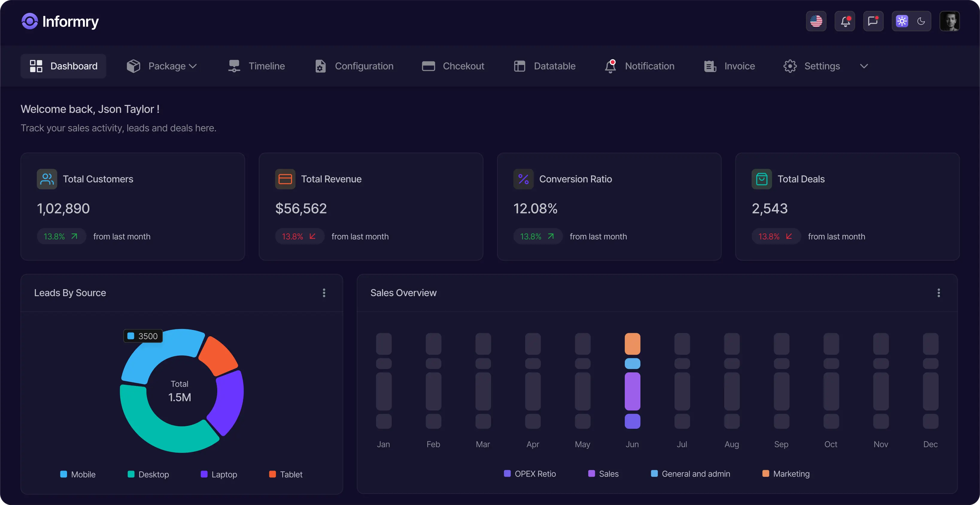Switch to dark mode moon toggle
980x505 pixels.
click(921, 21)
